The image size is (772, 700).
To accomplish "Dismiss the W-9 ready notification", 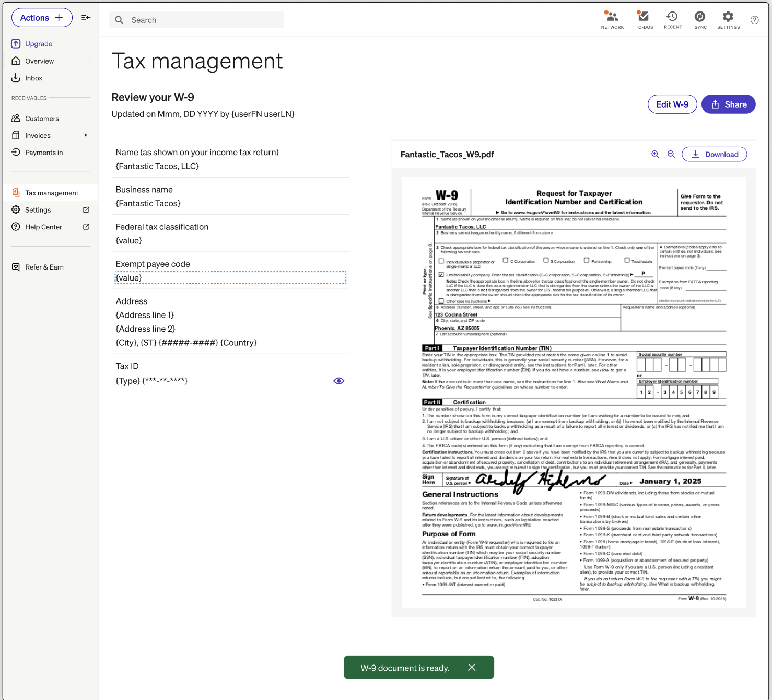I will pos(472,667).
